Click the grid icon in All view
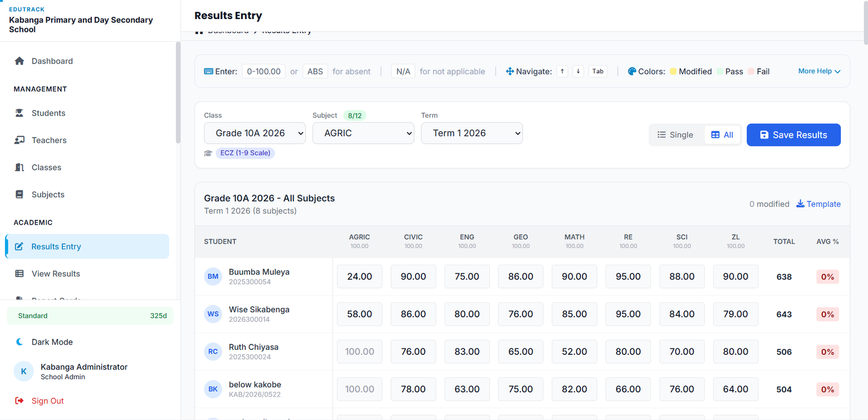The height and width of the screenshot is (420, 868). tap(715, 135)
